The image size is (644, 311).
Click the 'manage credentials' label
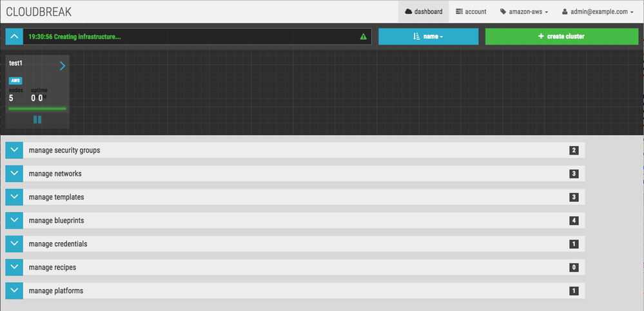coord(58,243)
